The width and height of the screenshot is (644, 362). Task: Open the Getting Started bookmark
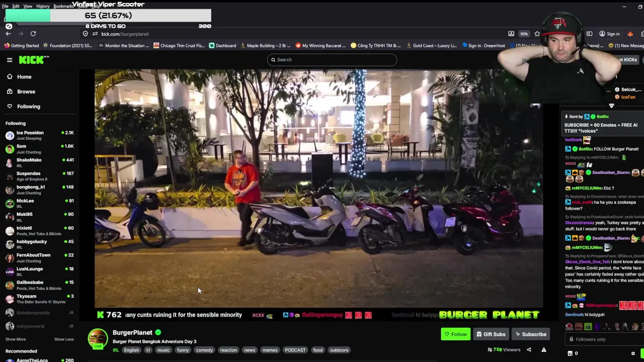point(22,46)
